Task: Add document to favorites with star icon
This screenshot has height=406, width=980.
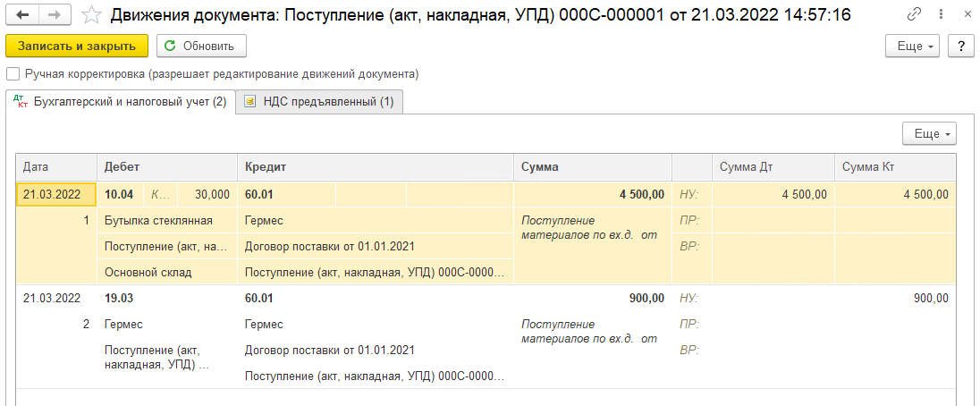Action: tap(92, 15)
